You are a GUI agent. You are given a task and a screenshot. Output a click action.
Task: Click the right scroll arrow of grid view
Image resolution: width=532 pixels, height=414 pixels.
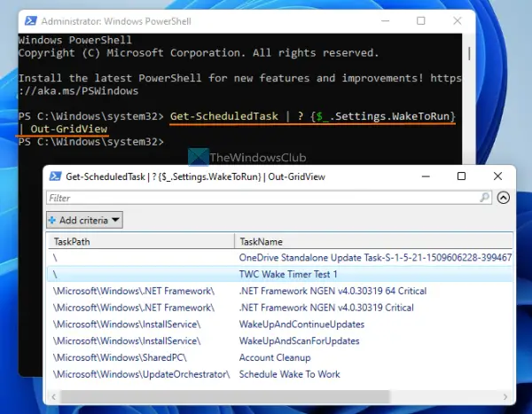click(x=505, y=396)
